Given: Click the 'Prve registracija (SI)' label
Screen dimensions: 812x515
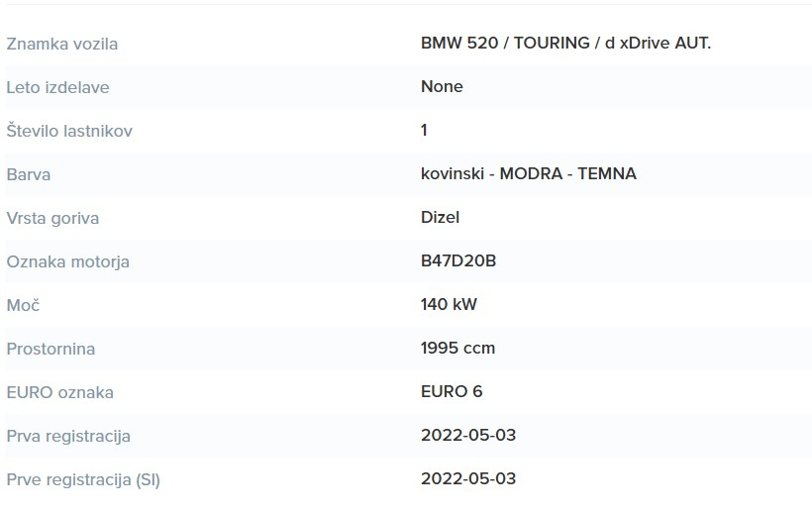Looking at the screenshot, I should click(83, 479).
